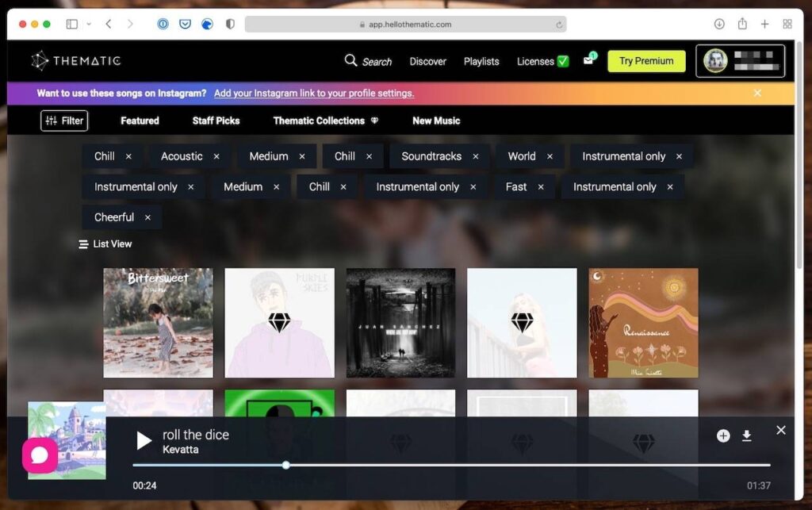
Task: Open Discover in the header
Action: [x=427, y=61]
